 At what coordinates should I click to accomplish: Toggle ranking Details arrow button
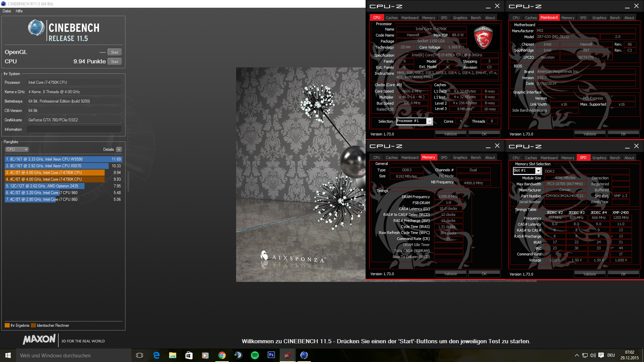(x=119, y=149)
